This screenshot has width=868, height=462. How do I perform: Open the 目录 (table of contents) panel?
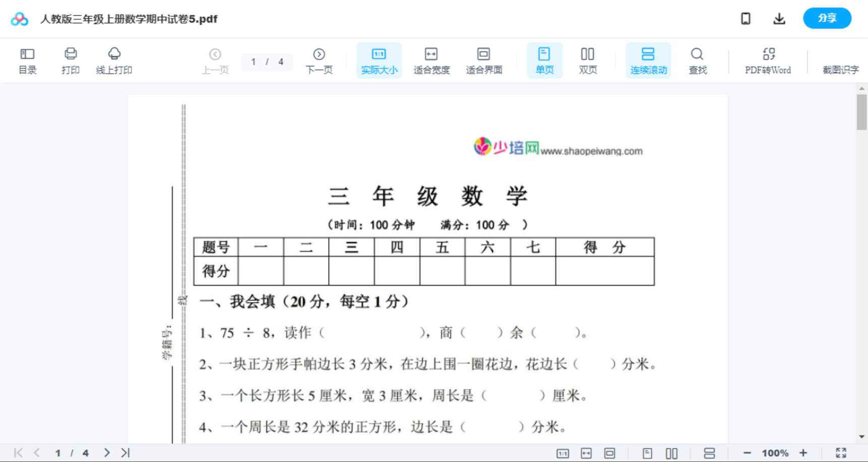point(27,60)
